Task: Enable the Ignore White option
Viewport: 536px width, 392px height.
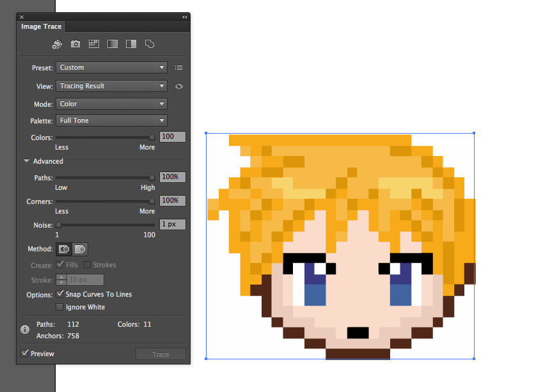Action: [60, 307]
